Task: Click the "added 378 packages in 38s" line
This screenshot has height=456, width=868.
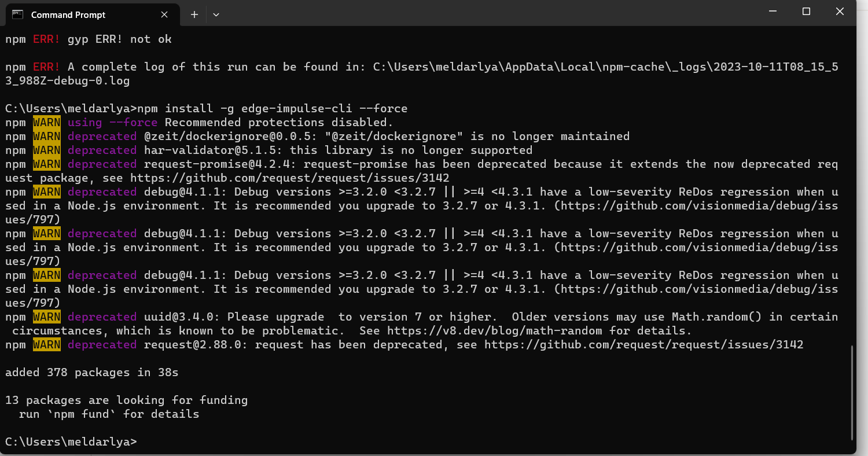Action: tap(91, 373)
